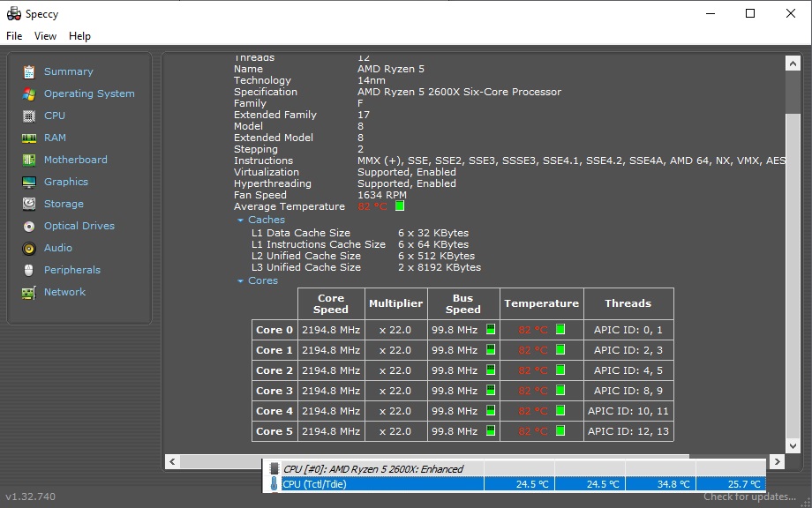Click chip icon beside CPU [#0] overlay row
The image size is (812, 508).
[274, 468]
